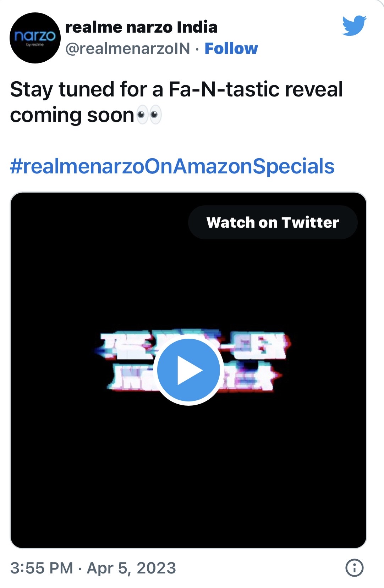Open the #realmenarzoOnAmazonSpecials hashtag
384x588 pixels.
(x=172, y=166)
